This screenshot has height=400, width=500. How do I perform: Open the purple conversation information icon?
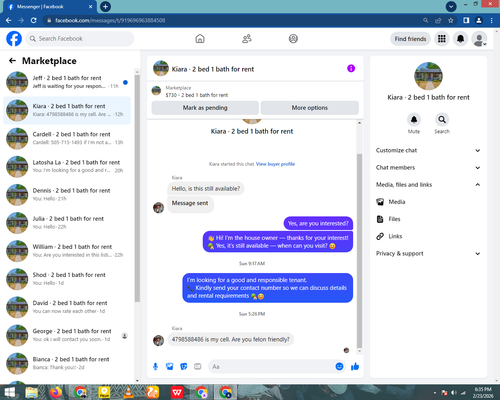(351, 68)
